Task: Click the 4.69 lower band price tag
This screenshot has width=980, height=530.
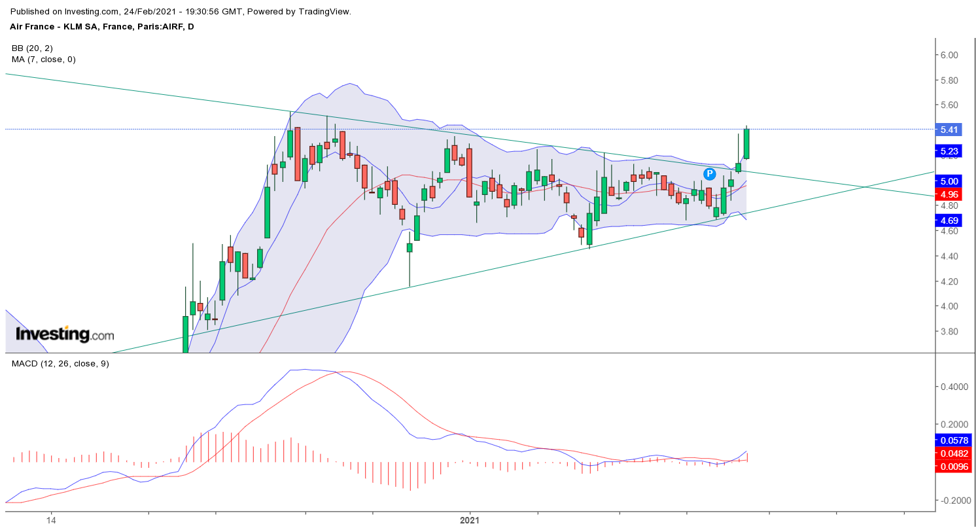Action: point(949,221)
